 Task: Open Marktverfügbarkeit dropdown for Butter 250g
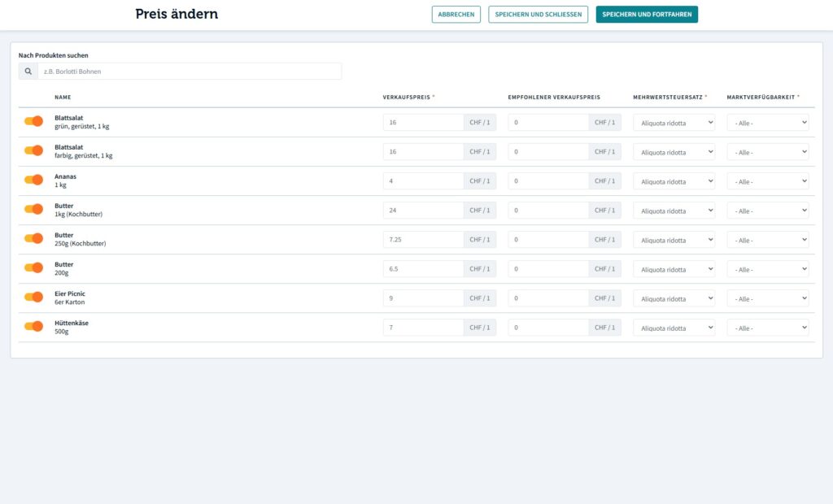tap(767, 240)
